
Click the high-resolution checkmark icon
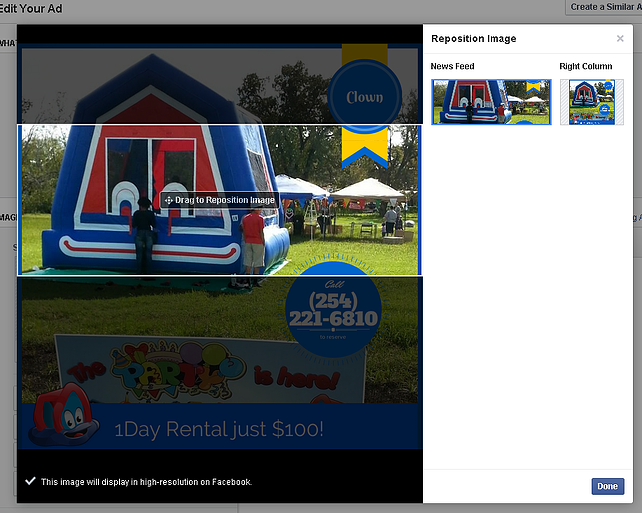click(x=30, y=481)
